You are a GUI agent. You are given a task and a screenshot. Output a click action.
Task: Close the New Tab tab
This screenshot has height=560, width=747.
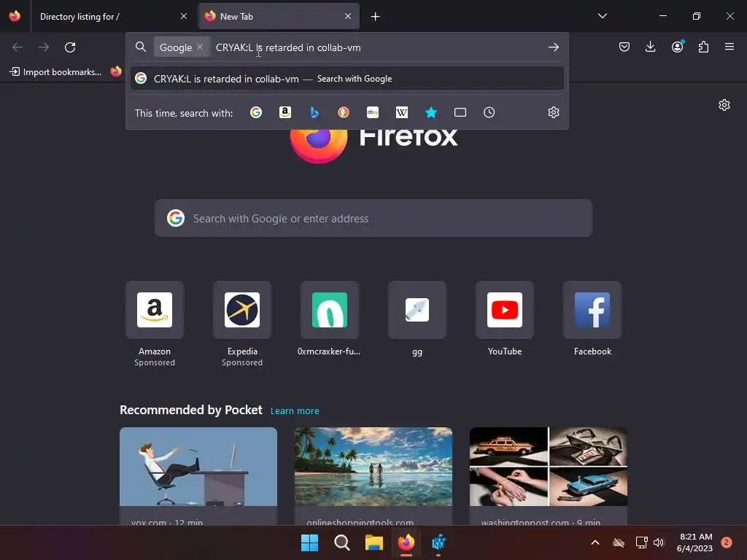click(x=348, y=16)
